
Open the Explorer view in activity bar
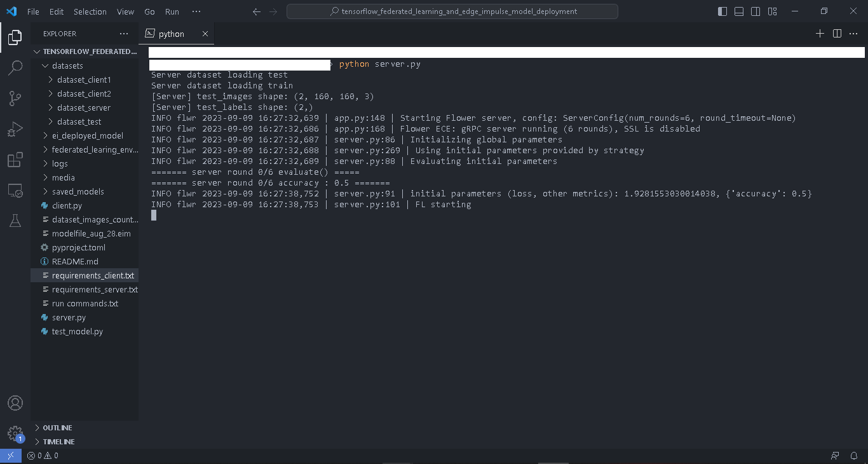click(x=15, y=38)
